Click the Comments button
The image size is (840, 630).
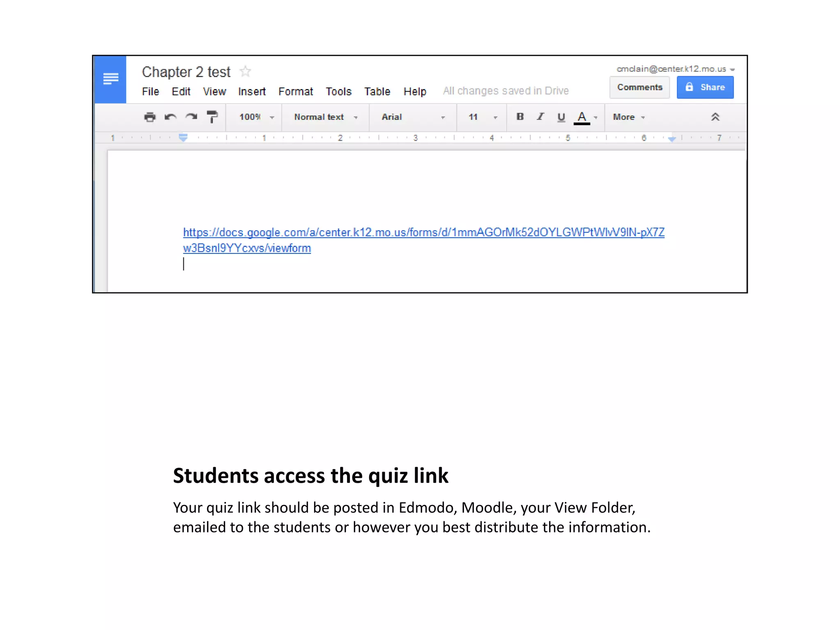pyautogui.click(x=639, y=87)
